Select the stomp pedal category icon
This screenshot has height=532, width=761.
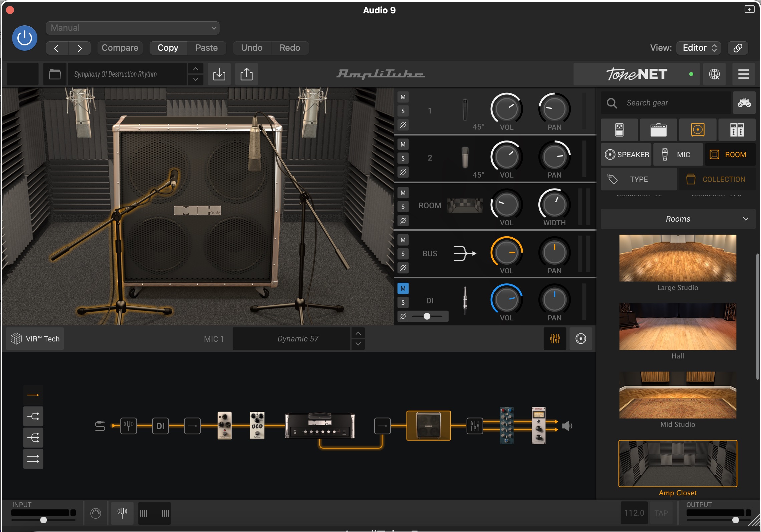click(619, 130)
